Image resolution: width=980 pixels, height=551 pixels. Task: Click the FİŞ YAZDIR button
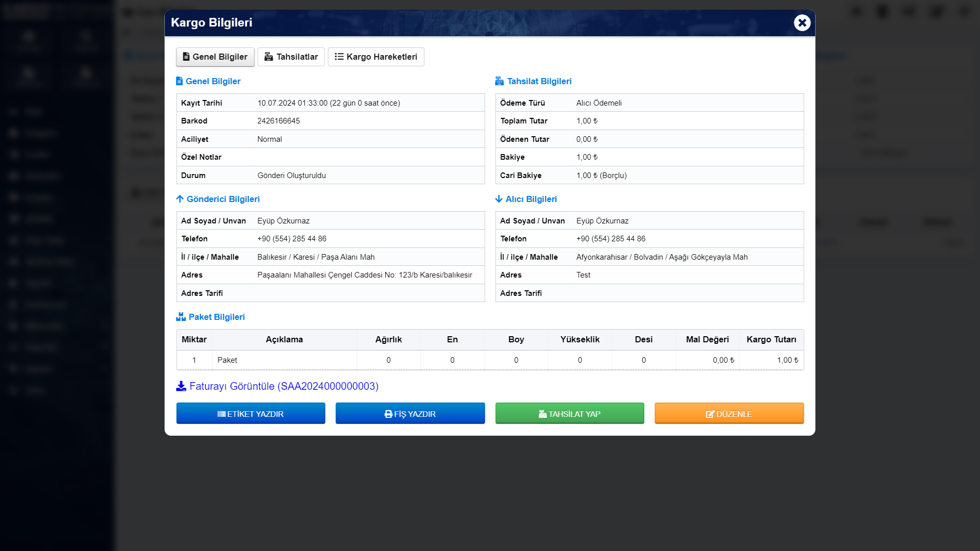click(x=410, y=413)
